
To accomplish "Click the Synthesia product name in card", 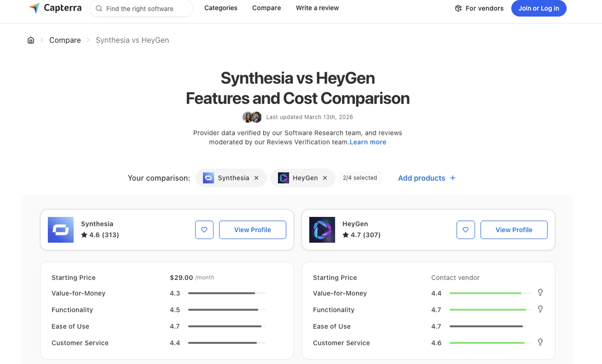I will click(x=97, y=224).
